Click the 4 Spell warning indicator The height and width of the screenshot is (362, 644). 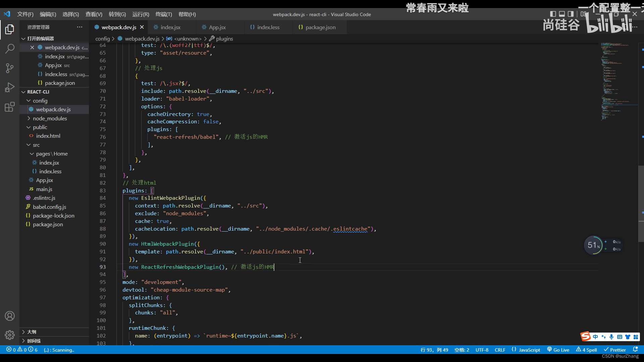(586, 350)
